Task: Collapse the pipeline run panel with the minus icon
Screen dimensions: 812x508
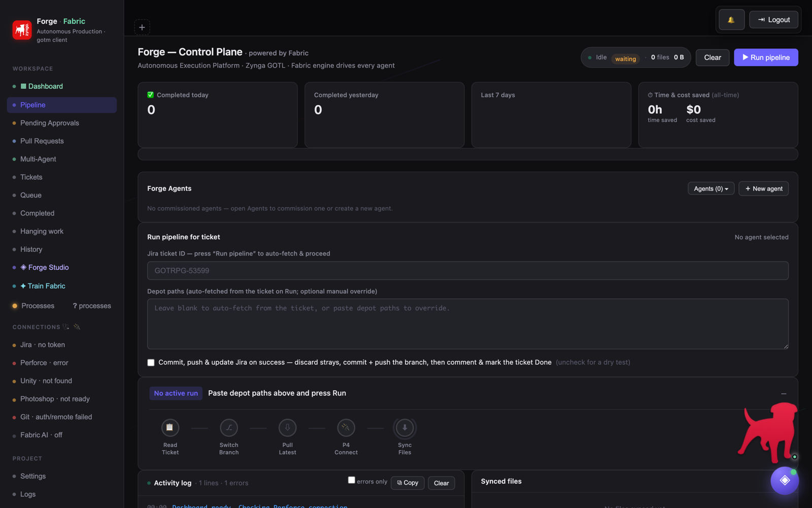Action: pos(784,394)
